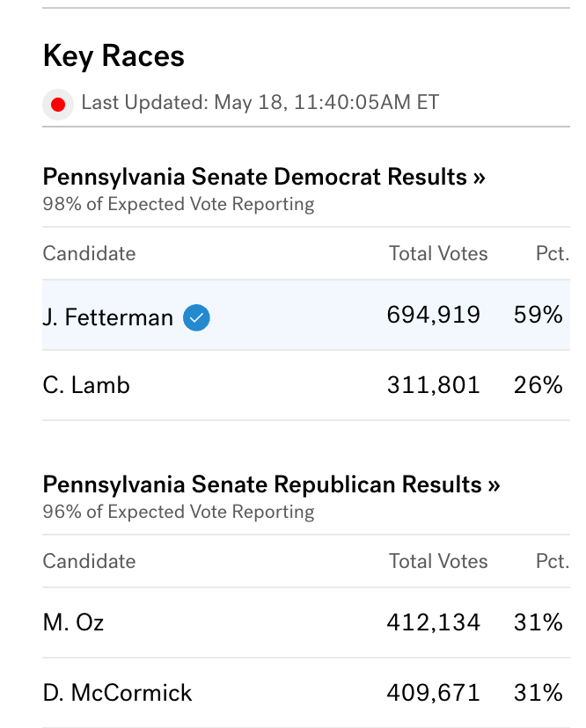Screen dimensions: 586x728
Task: Click the 96% of Expected Vote Reporting text
Action: 179,512
